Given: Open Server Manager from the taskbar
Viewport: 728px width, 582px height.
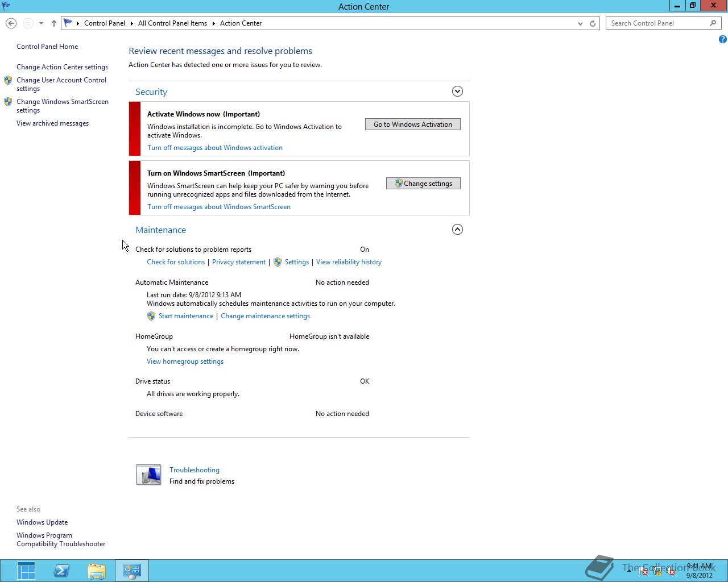Looking at the screenshot, I should tap(26, 571).
